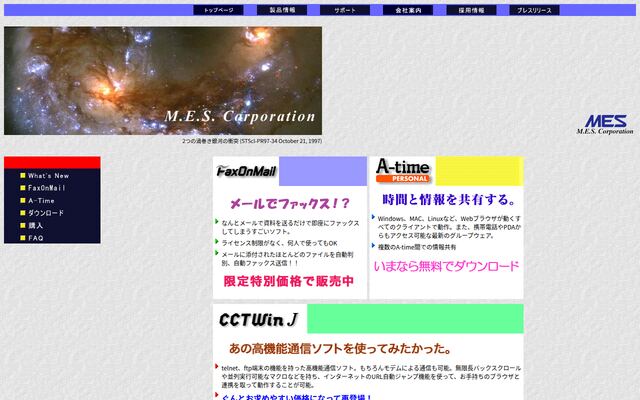
Task: Click the telnet、ftp端末 description text
Action: click(371, 376)
